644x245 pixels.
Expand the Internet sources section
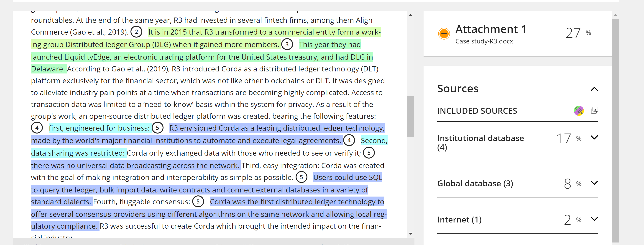click(x=594, y=219)
